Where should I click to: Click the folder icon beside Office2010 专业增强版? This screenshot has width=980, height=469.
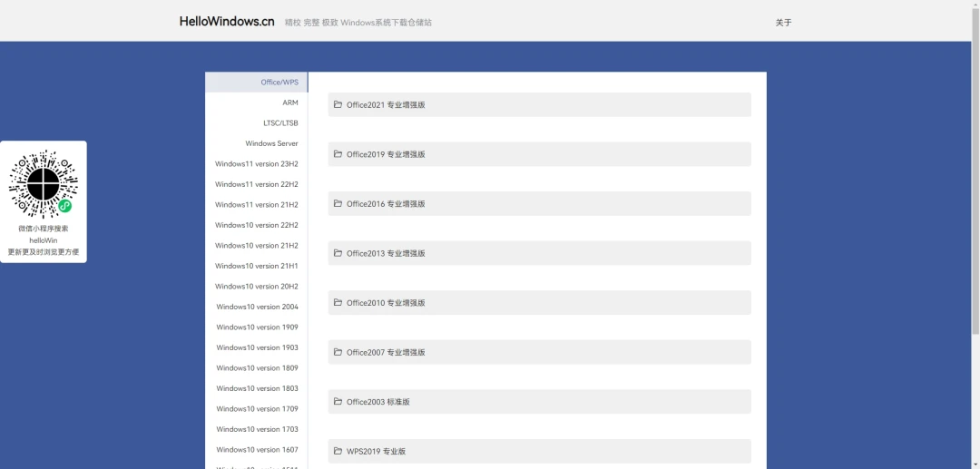pyautogui.click(x=338, y=302)
